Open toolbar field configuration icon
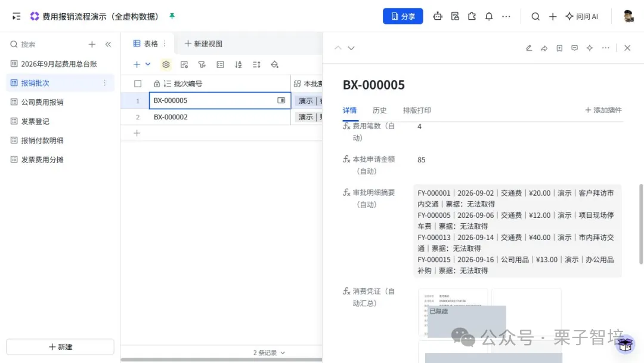 (x=184, y=64)
